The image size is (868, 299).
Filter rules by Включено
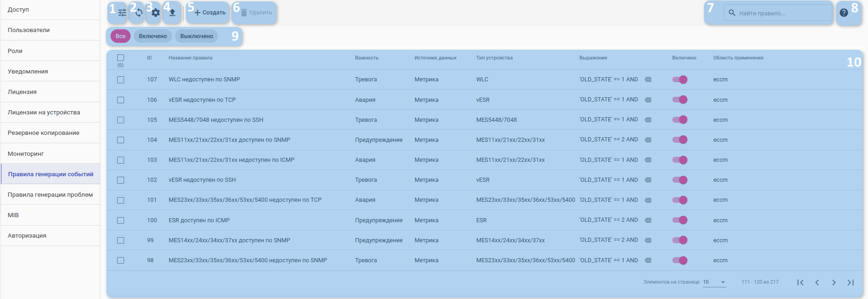point(153,36)
